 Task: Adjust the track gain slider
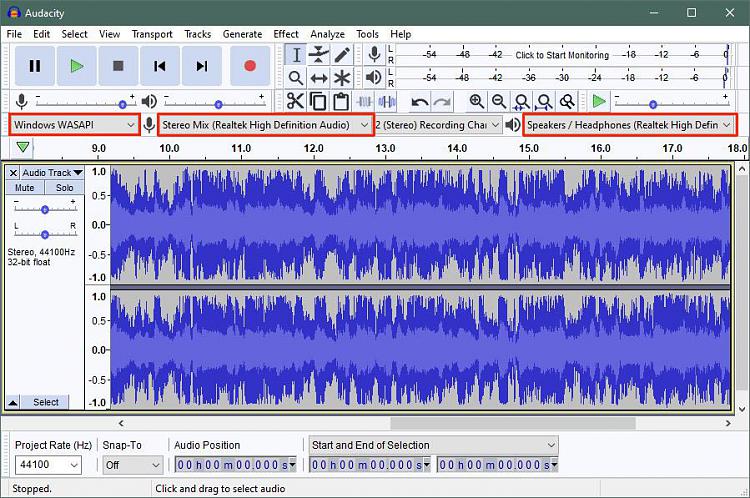coord(45,209)
